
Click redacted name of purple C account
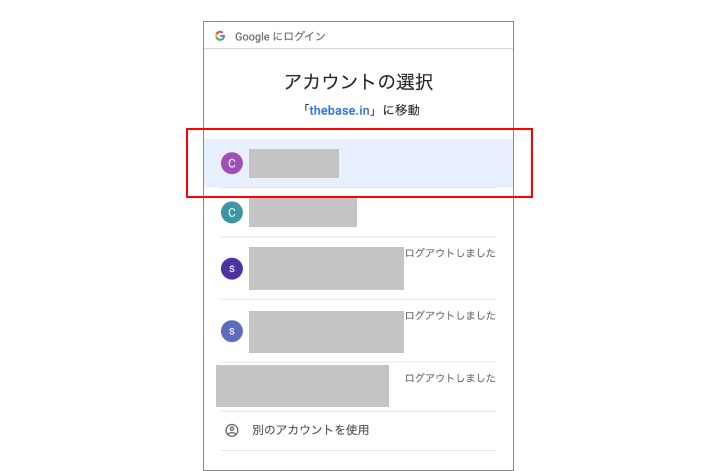pos(294,163)
